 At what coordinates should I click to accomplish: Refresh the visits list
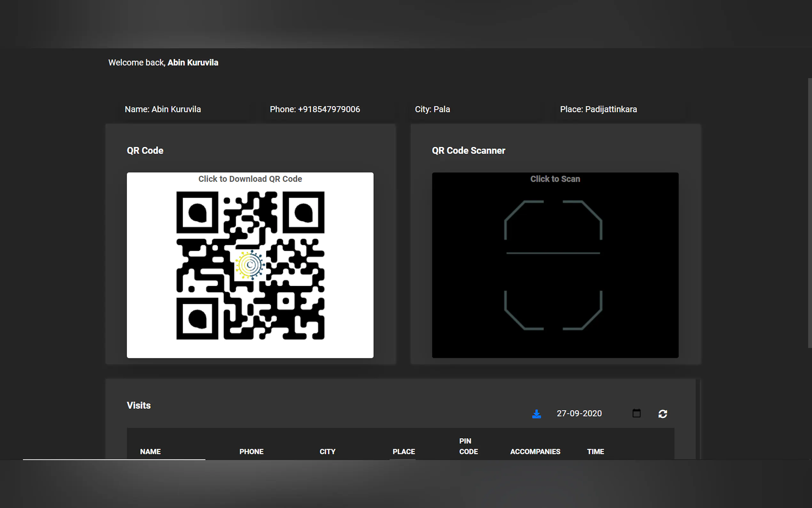pos(662,414)
